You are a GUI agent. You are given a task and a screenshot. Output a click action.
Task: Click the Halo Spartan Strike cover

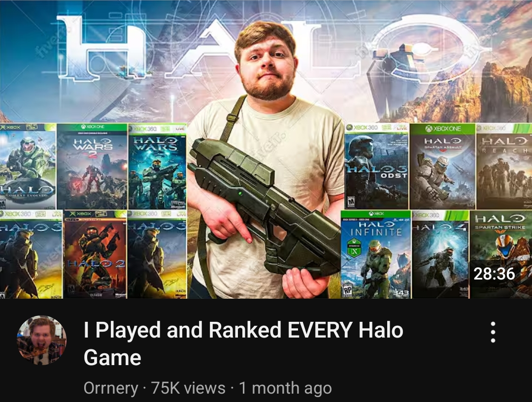(501, 254)
